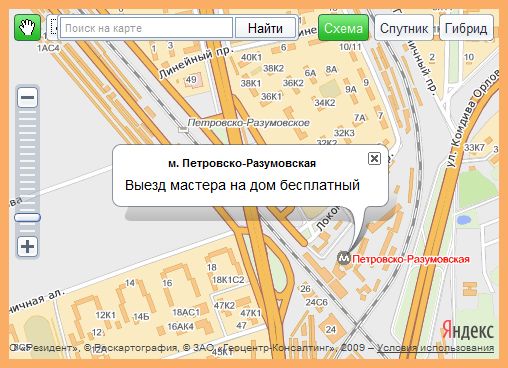This screenshot has height=368, width=508.
Task: Click building label 38К1
Action: pos(251,83)
